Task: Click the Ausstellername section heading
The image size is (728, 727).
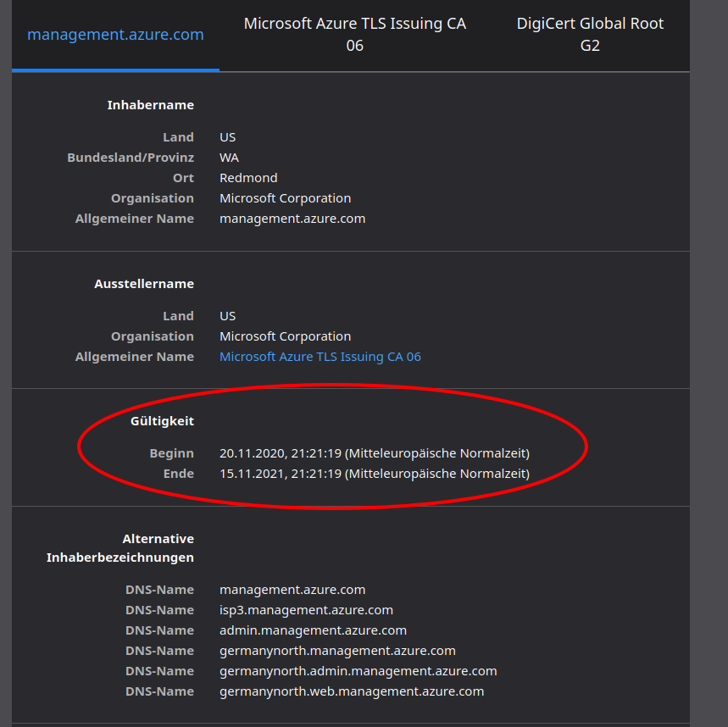Action: point(144,284)
